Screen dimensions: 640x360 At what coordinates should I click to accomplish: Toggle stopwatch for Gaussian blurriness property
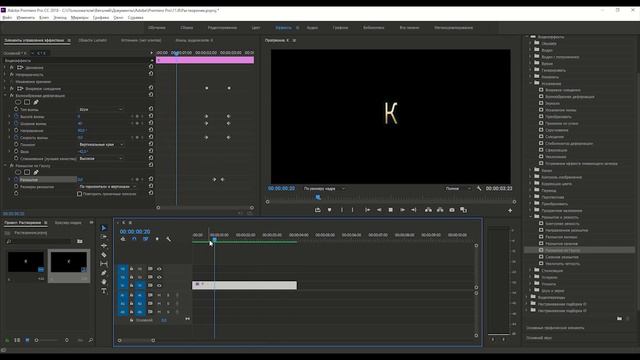16,179
